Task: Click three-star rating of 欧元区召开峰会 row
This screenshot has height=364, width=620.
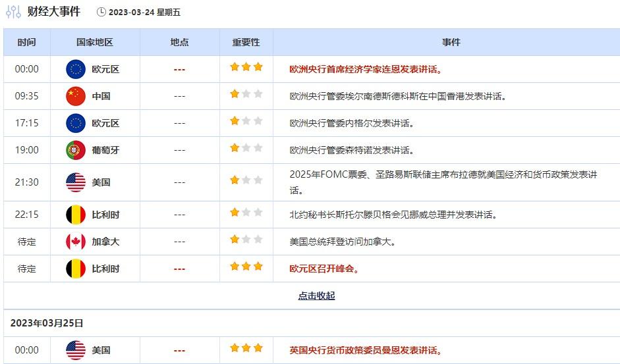Action: [246, 267]
